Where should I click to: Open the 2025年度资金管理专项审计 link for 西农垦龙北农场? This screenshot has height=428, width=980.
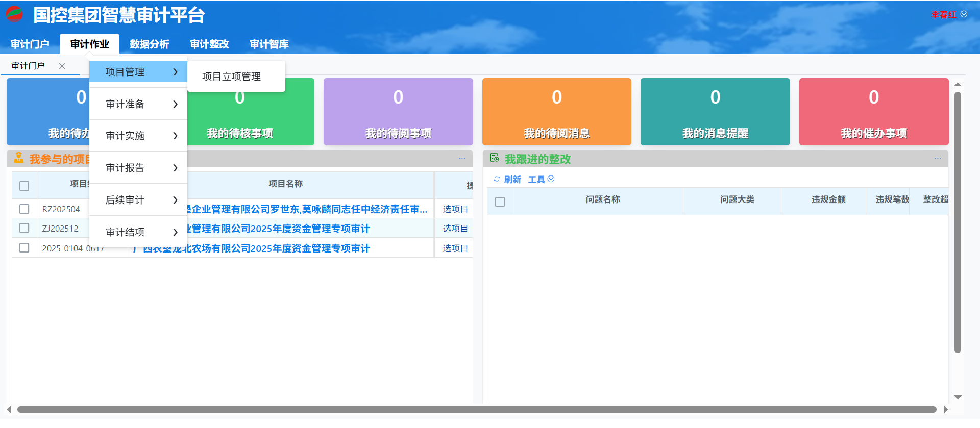click(256, 248)
